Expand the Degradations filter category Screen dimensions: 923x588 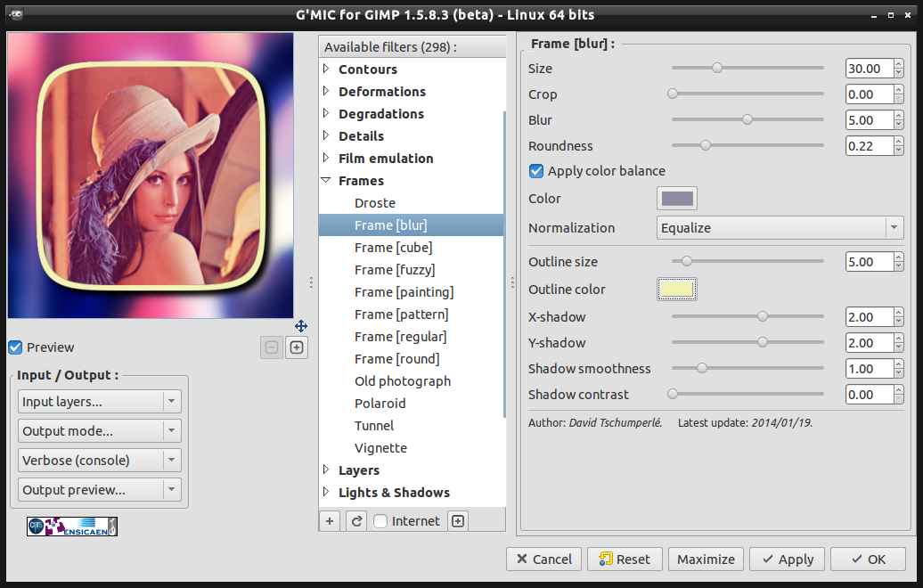click(326, 114)
